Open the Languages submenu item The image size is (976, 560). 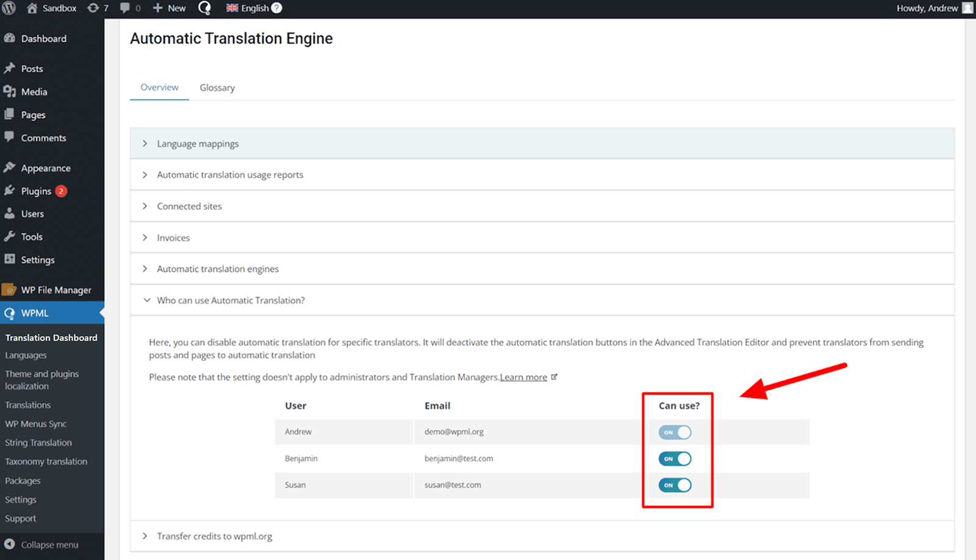[26, 355]
